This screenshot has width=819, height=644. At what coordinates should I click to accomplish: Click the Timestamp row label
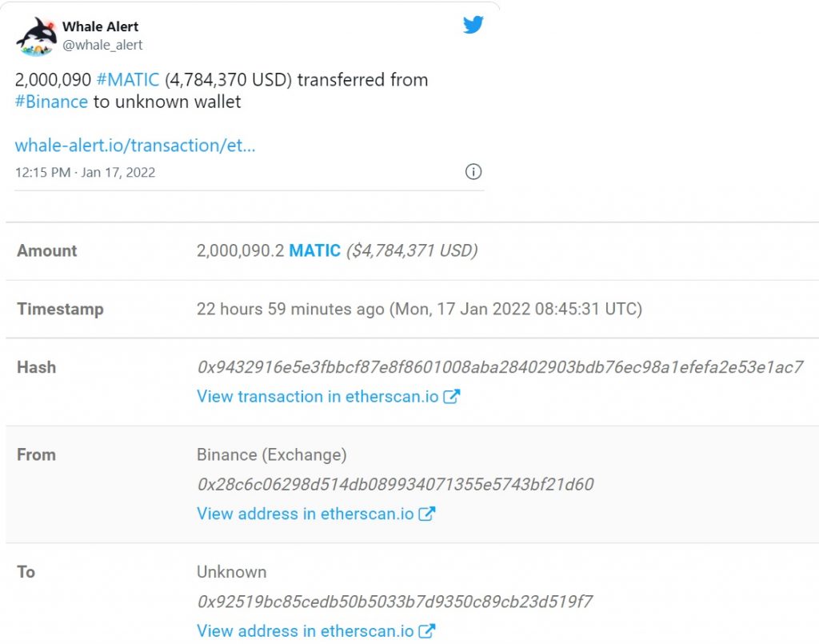point(61,310)
